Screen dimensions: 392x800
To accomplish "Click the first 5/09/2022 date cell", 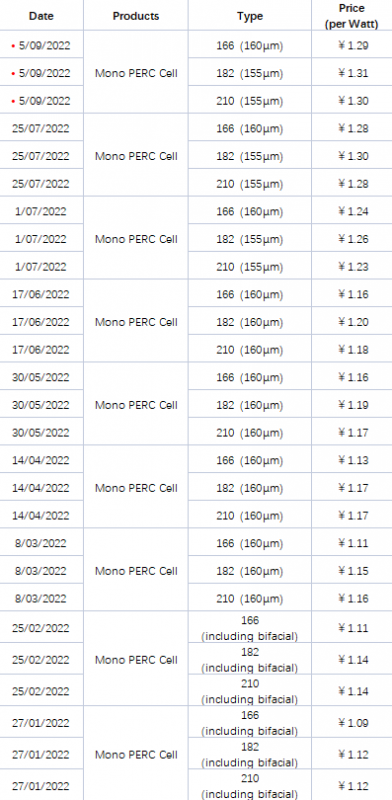I will 41,45.
